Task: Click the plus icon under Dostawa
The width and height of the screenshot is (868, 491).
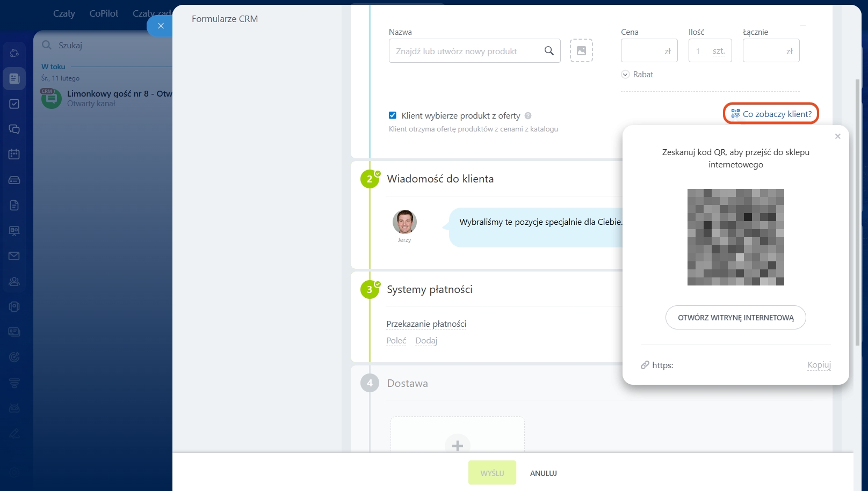Action: pos(457,445)
